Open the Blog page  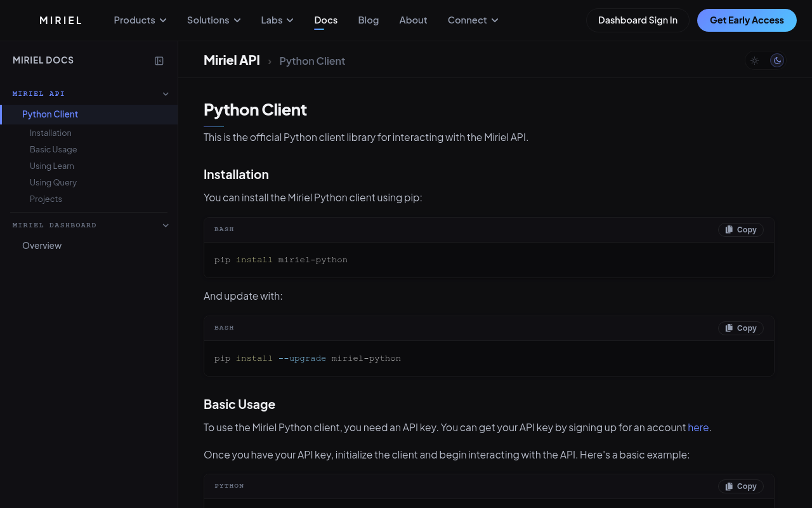click(x=369, y=20)
